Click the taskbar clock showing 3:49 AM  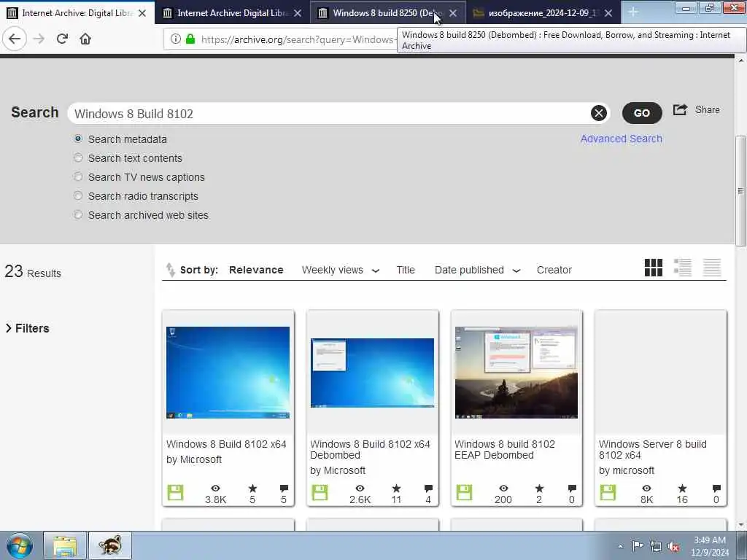point(709,546)
